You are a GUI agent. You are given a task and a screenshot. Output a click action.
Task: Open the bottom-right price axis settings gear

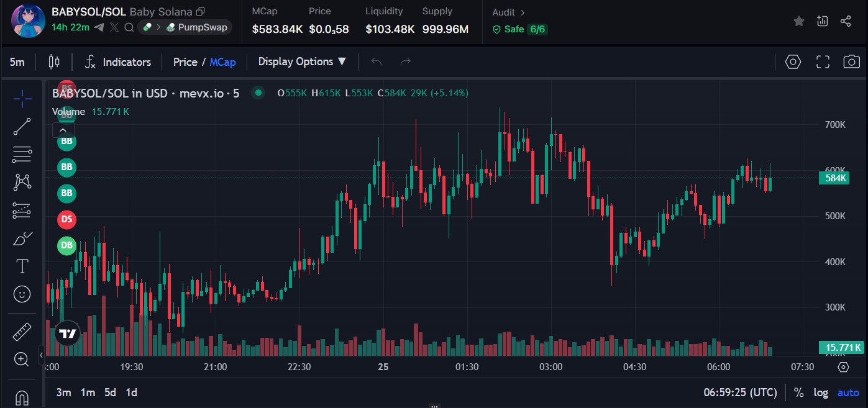(x=843, y=367)
